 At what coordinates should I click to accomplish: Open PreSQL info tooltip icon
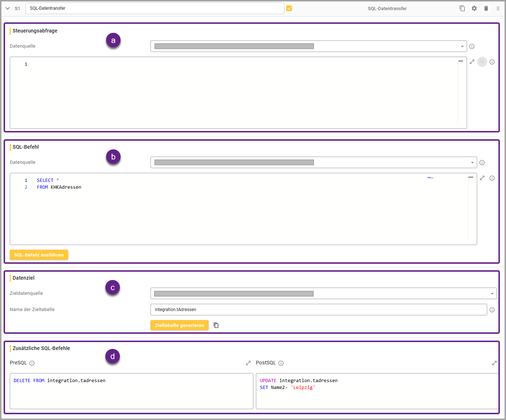click(x=32, y=363)
